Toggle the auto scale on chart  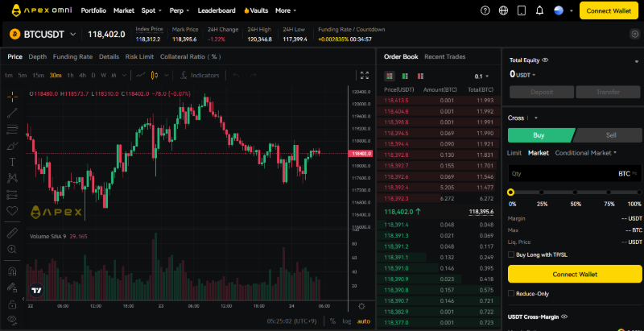coord(364,321)
